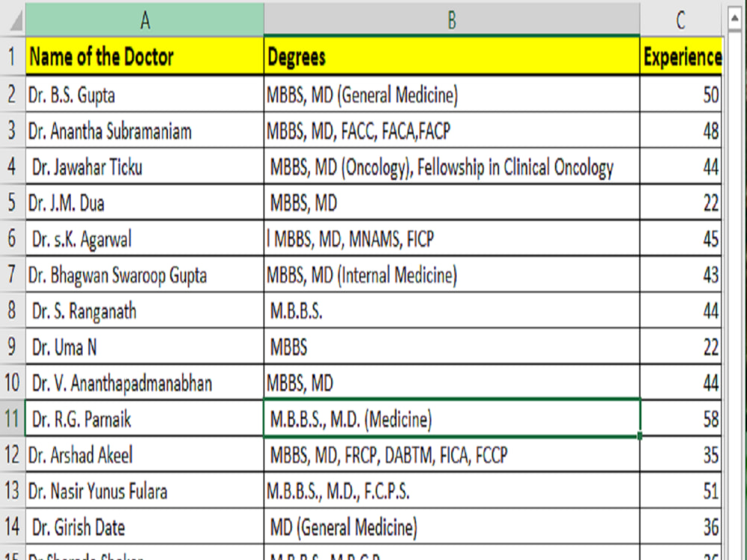Select experience value 51

681,491
